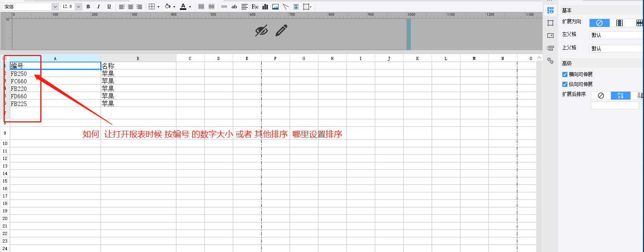Toggle underline formatting
Viewport: 644px width, 252px height.
click(109, 7)
